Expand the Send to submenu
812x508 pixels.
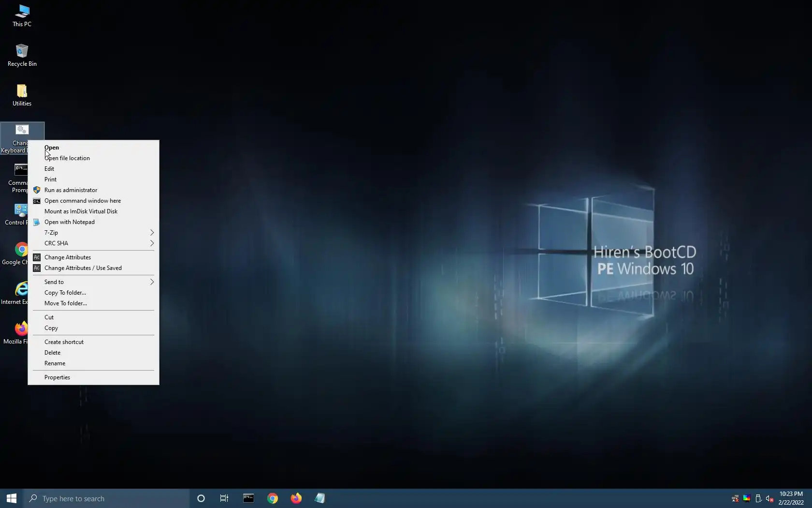93,282
